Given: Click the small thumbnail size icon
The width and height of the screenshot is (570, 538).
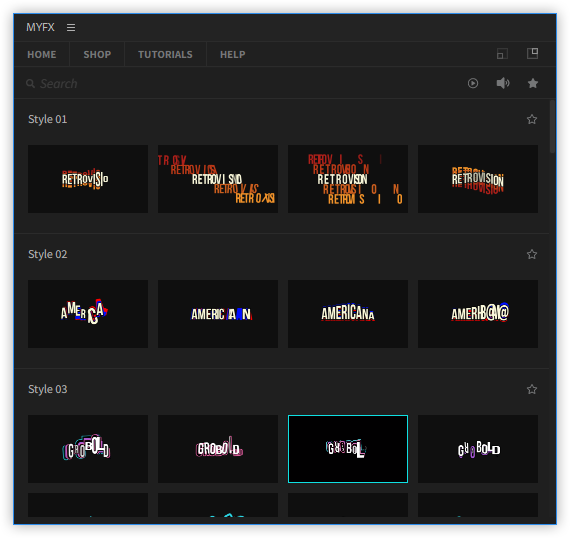Looking at the screenshot, I should point(502,54).
